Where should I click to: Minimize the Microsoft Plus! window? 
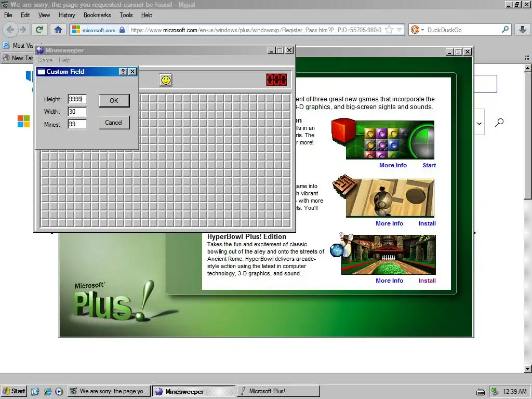[449, 51]
